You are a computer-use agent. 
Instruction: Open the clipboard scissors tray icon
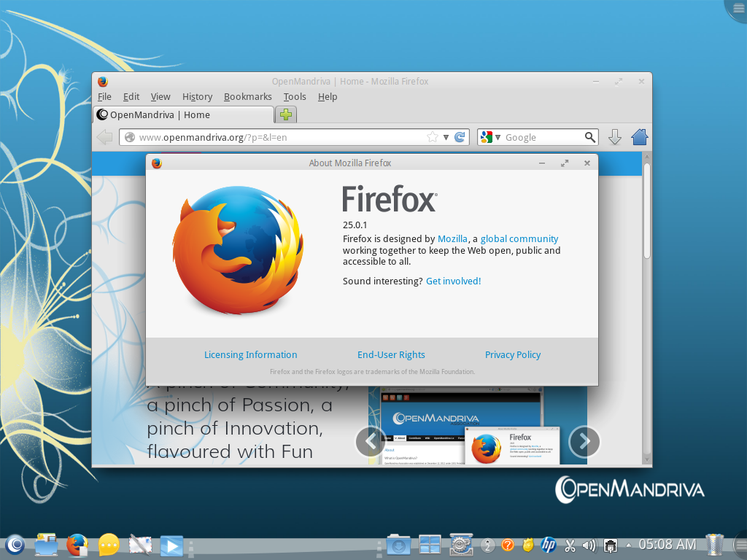[x=570, y=545]
